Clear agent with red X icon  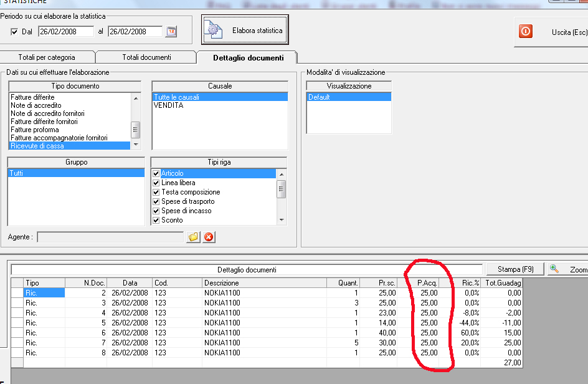pyautogui.click(x=209, y=237)
